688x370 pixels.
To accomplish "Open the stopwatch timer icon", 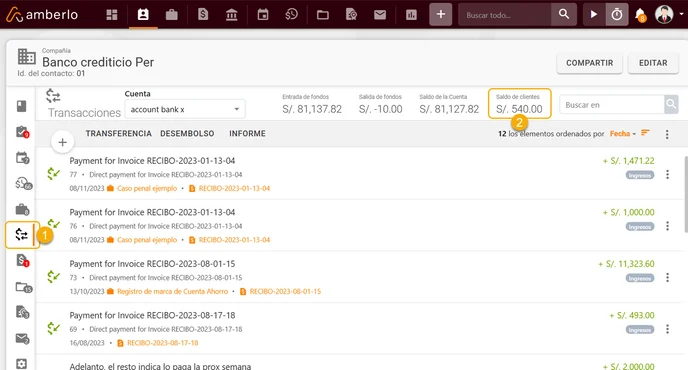I will point(617,14).
